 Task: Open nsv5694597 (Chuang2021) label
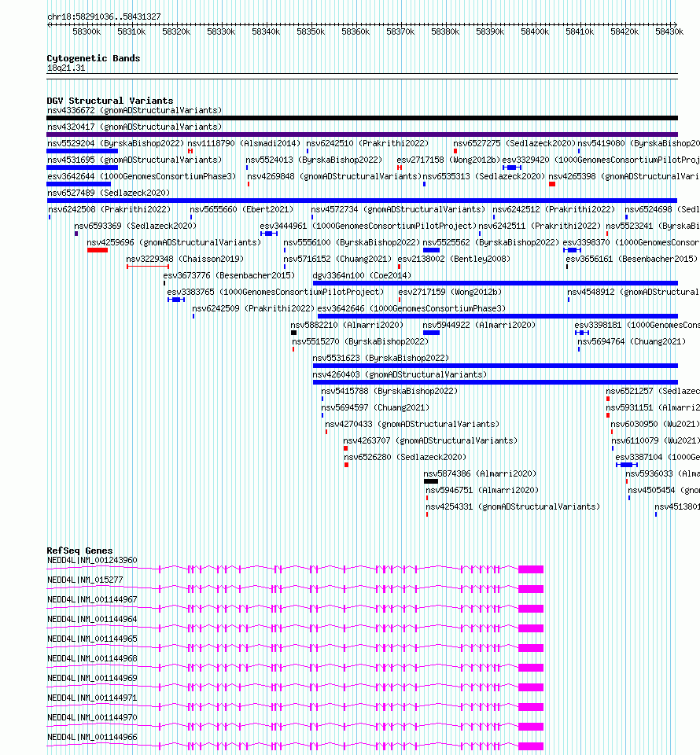[x=375, y=408]
